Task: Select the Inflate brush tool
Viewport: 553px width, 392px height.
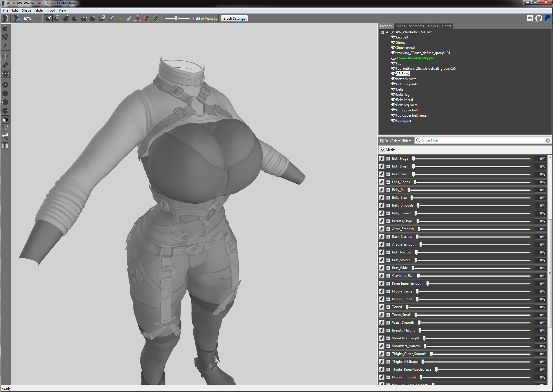Action: click(x=66, y=19)
